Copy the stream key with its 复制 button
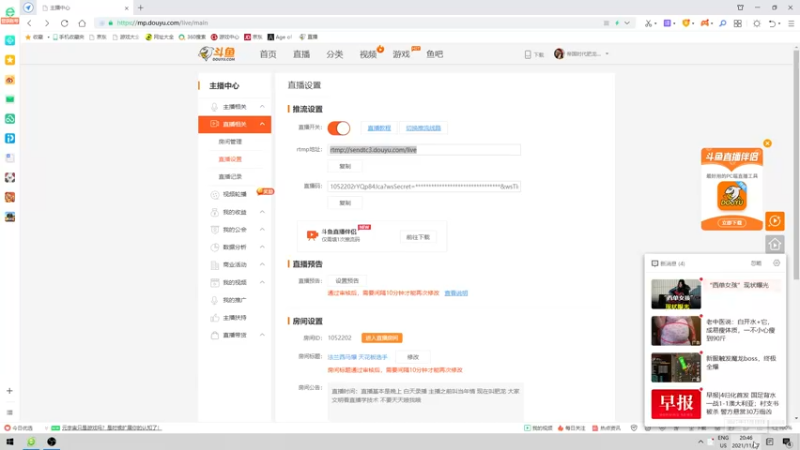Viewport: 800px width, 450px height. click(345, 203)
